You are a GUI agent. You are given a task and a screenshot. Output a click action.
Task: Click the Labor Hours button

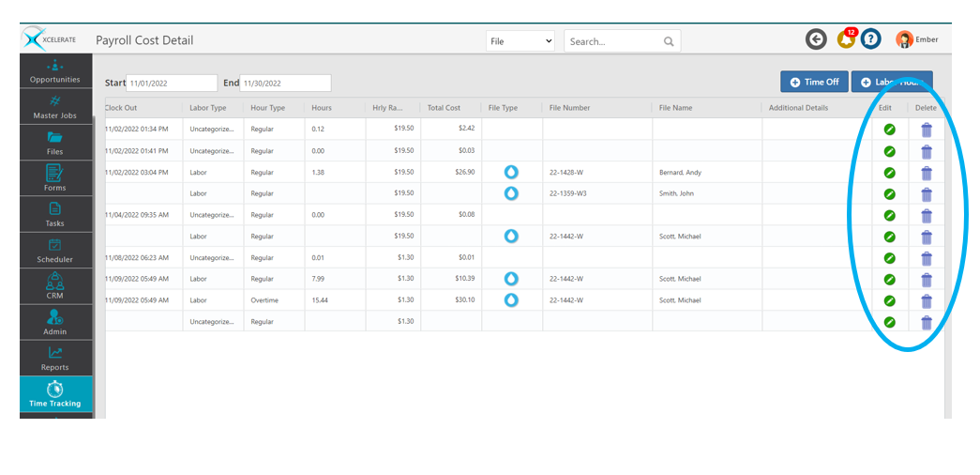[x=891, y=82]
